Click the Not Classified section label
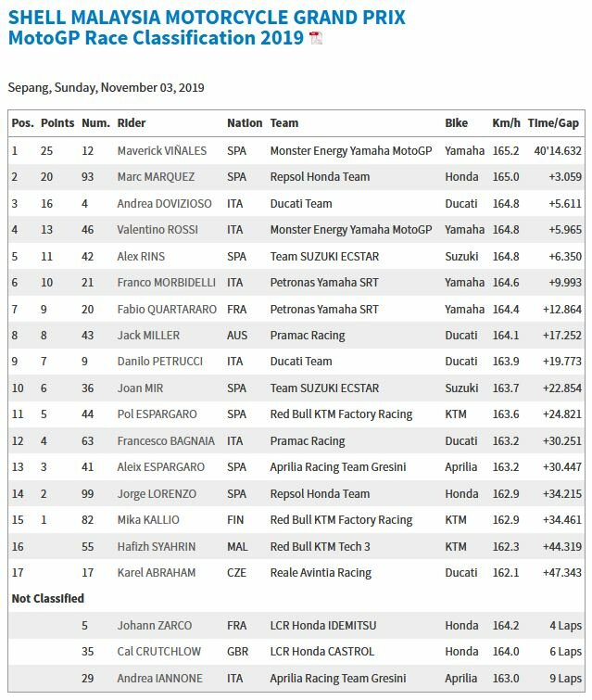The height and width of the screenshot is (700, 592). (48, 599)
